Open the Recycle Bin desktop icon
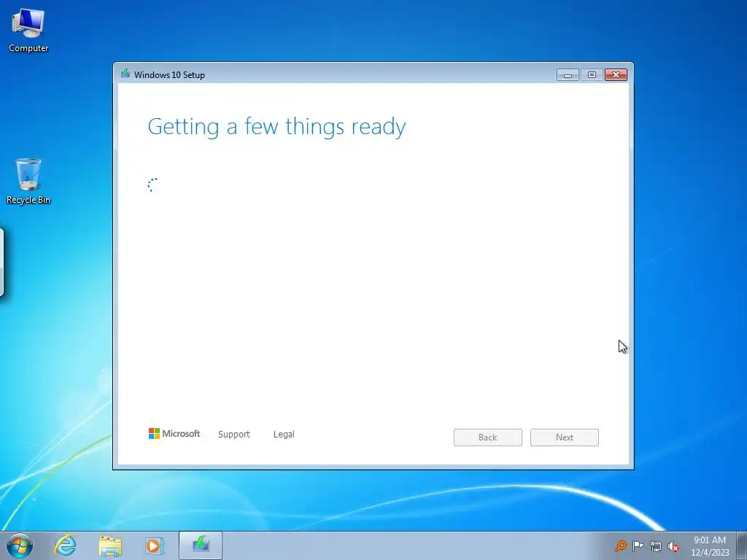Image resolution: width=747 pixels, height=560 pixels. pos(28,182)
